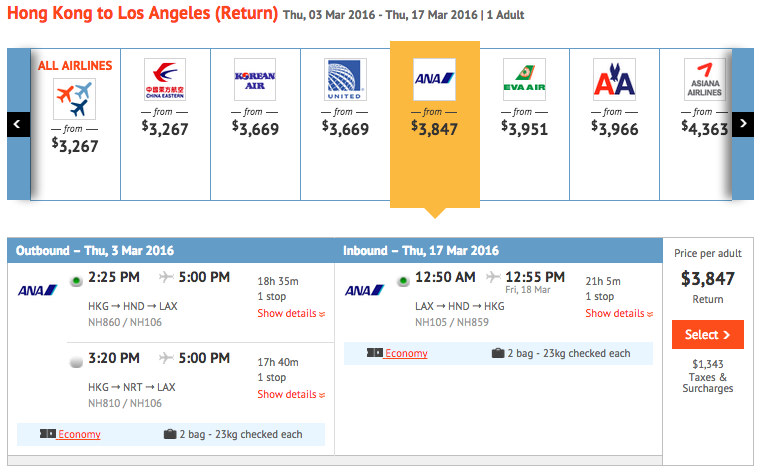
Task: Click the 17h 40m duration text
Action: click(278, 362)
